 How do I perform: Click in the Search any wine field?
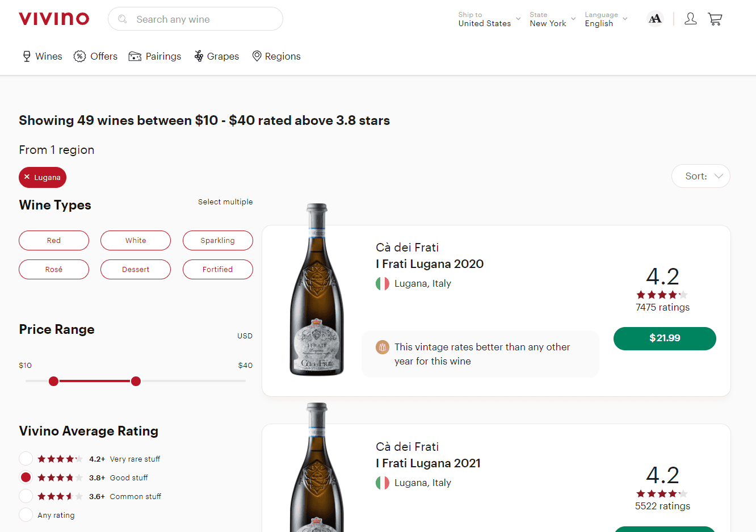[195, 19]
